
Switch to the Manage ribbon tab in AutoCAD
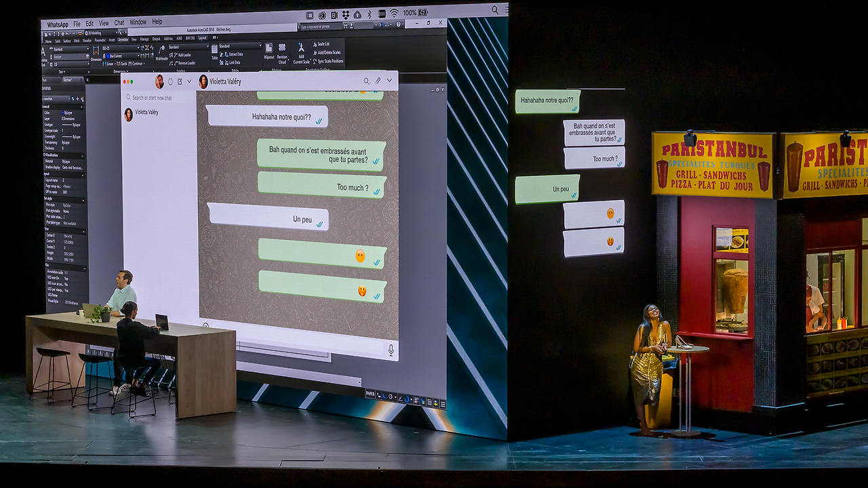(x=144, y=39)
